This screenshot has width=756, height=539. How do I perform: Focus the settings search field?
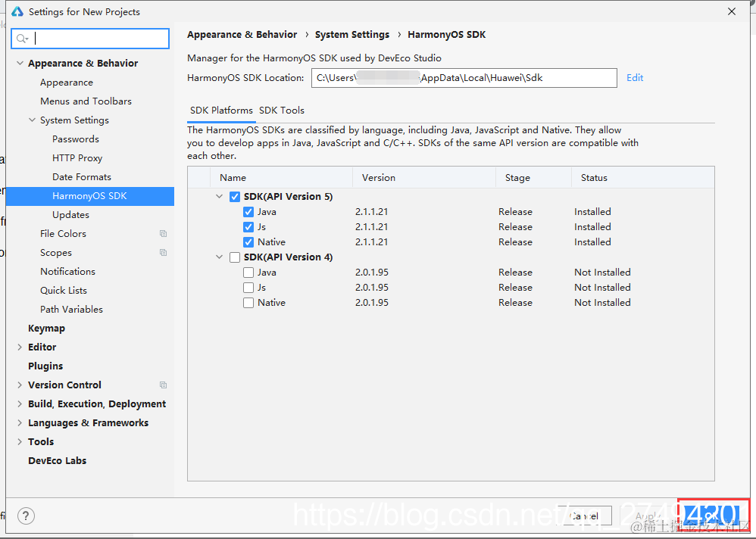(x=90, y=39)
